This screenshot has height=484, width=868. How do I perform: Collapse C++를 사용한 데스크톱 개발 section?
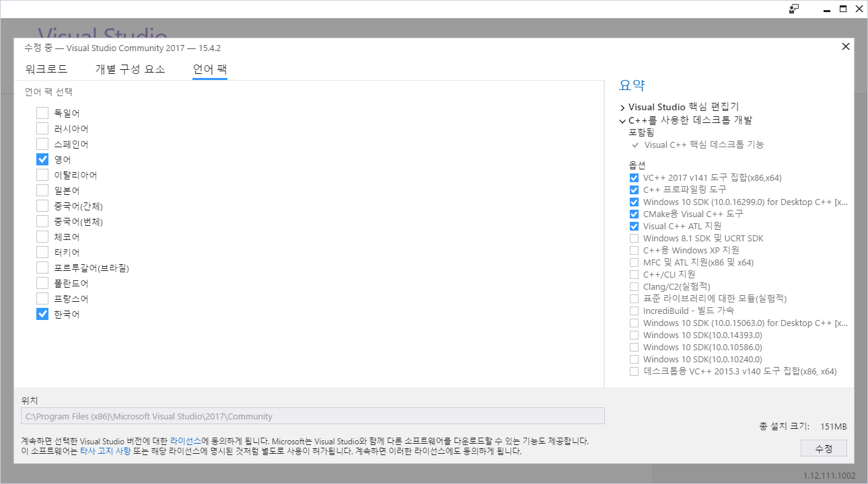click(622, 121)
